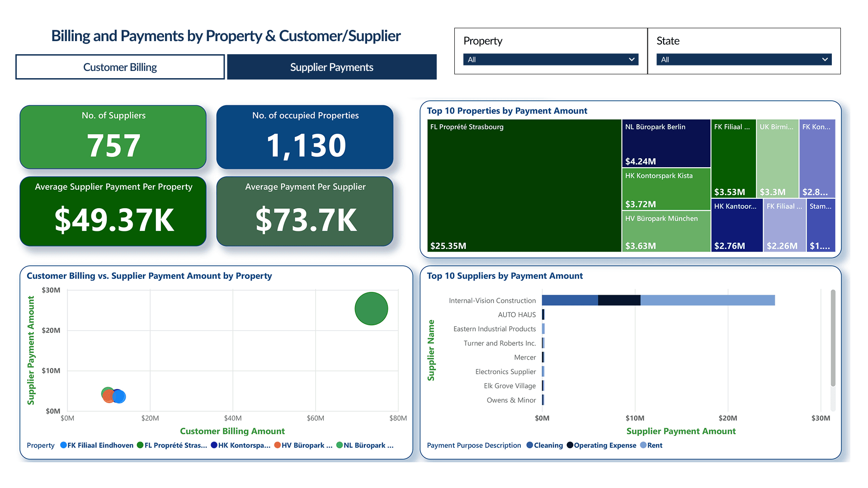Click the orange HV Büropark legend marker
868x488 pixels.
click(277, 445)
